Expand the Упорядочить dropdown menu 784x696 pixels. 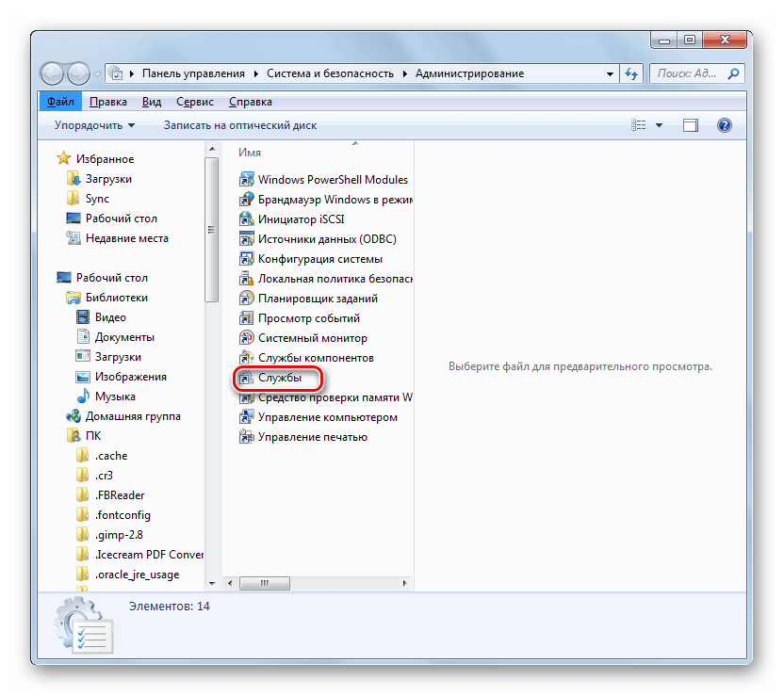click(94, 125)
